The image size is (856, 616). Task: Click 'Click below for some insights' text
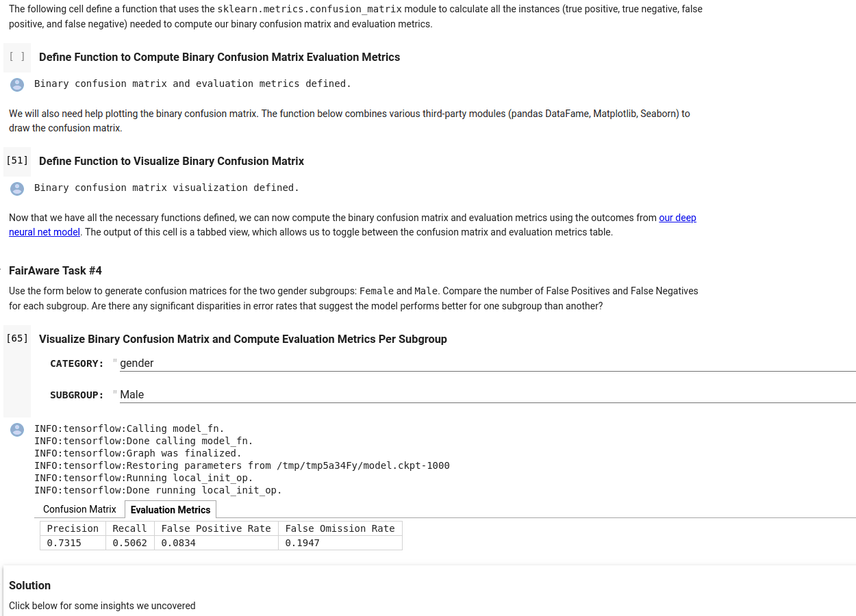tap(102, 606)
